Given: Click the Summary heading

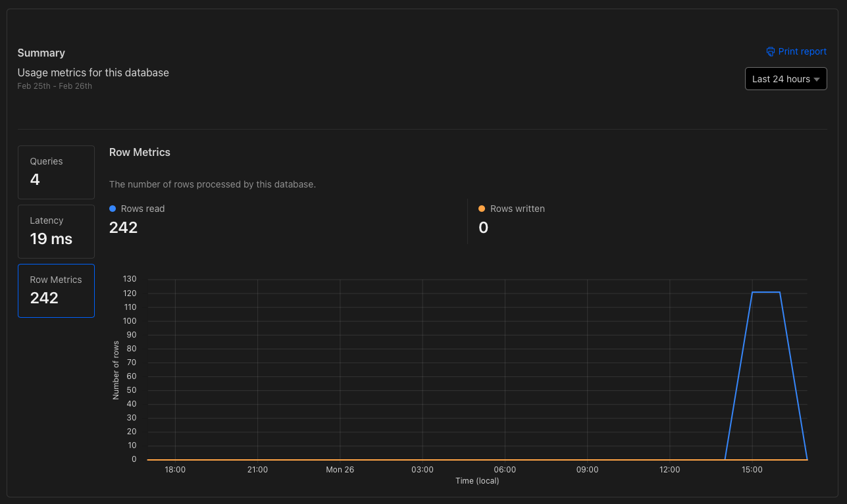Looking at the screenshot, I should (x=41, y=53).
